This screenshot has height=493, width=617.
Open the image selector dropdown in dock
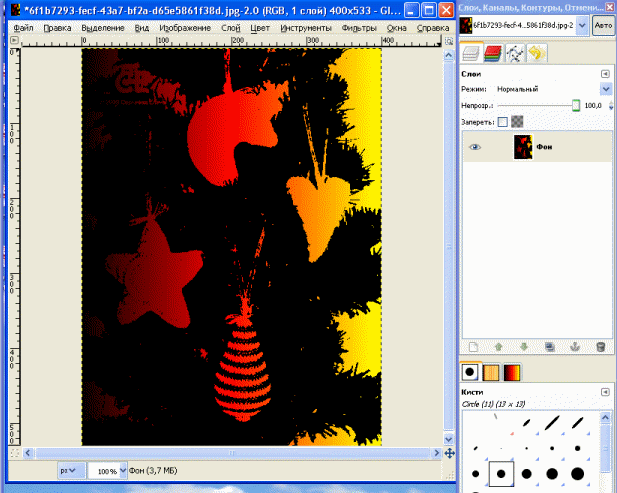click(x=582, y=26)
